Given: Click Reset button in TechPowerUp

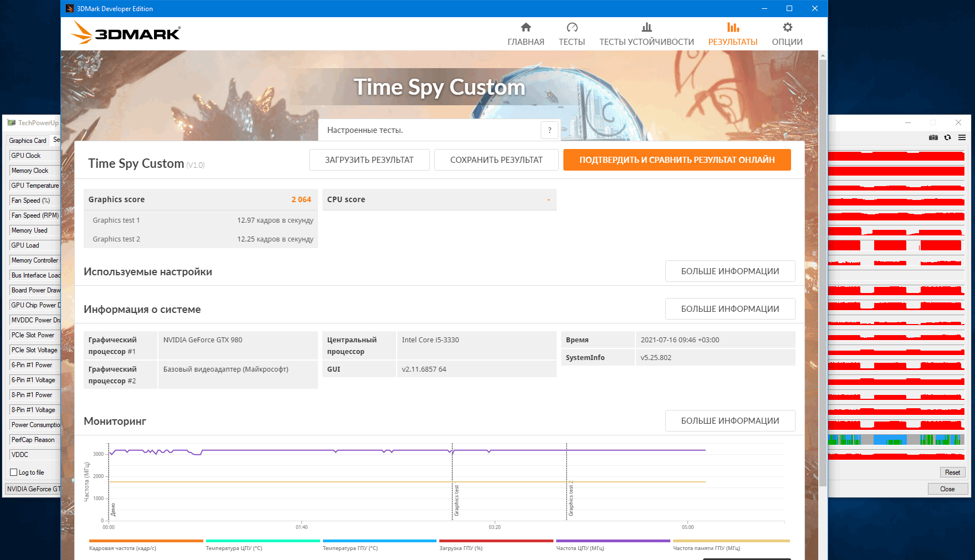Looking at the screenshot, I should click(x=952, y=472).
